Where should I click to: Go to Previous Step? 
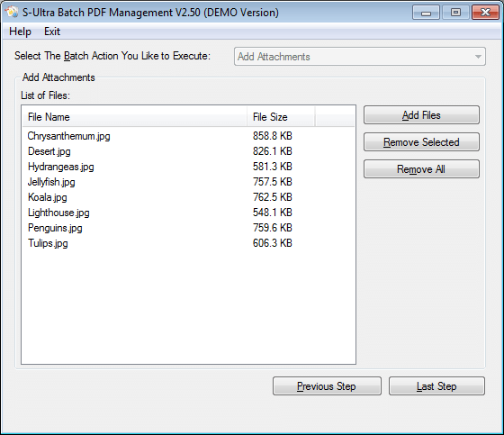(x=327, y=386)
